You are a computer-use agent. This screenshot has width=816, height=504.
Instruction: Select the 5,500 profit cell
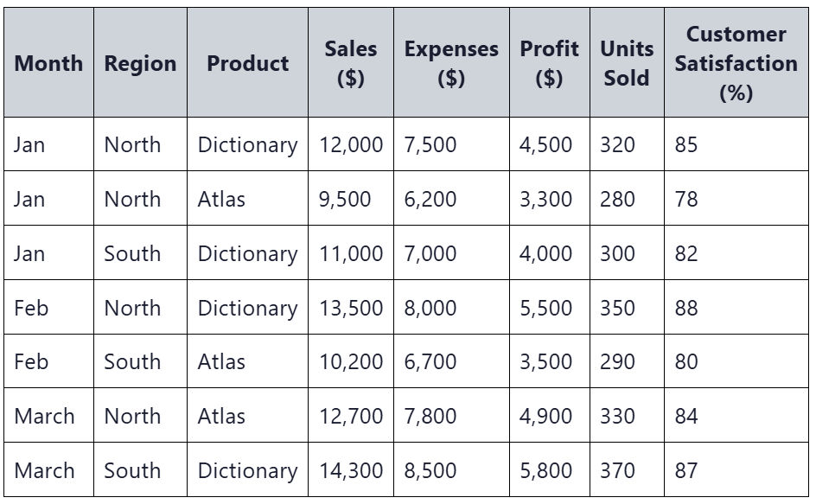[x=550, y=308]
